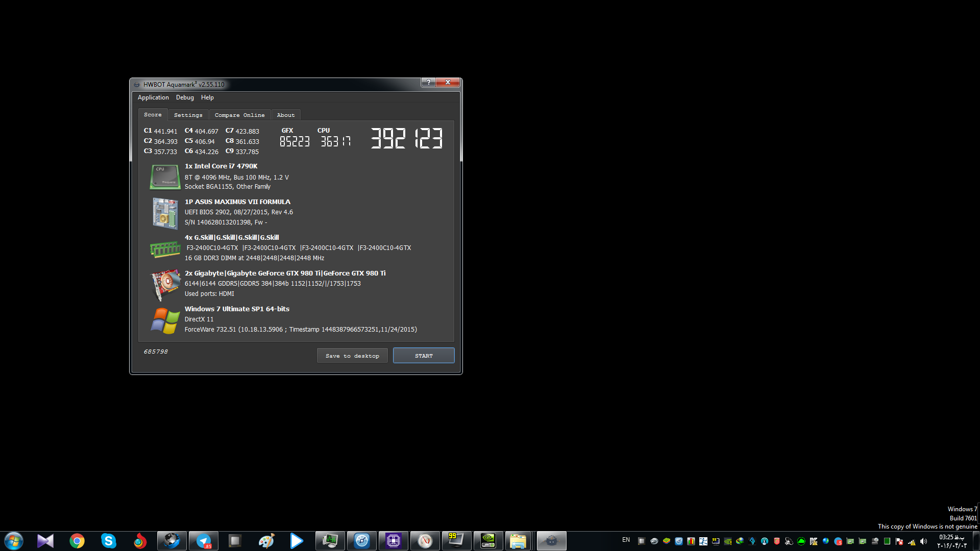Open the About tab

point(286,115)
